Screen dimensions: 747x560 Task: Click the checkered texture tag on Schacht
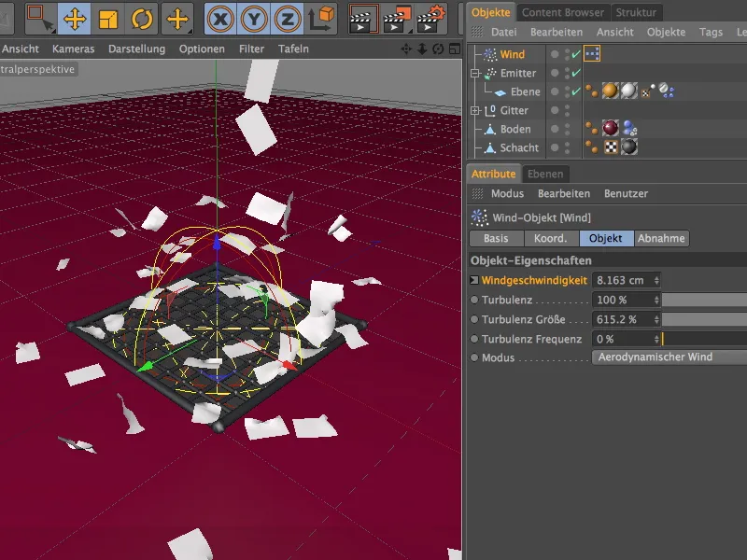pyautogui.click(x=611, y=147)
